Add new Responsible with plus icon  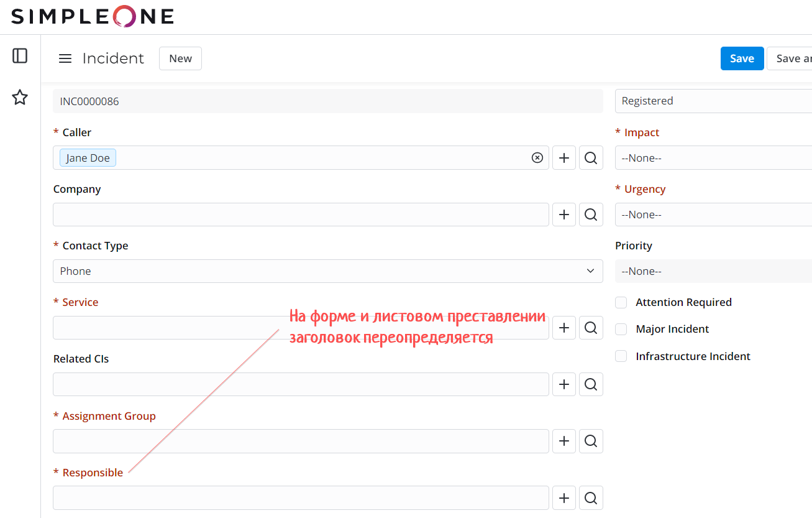point(564,497)
